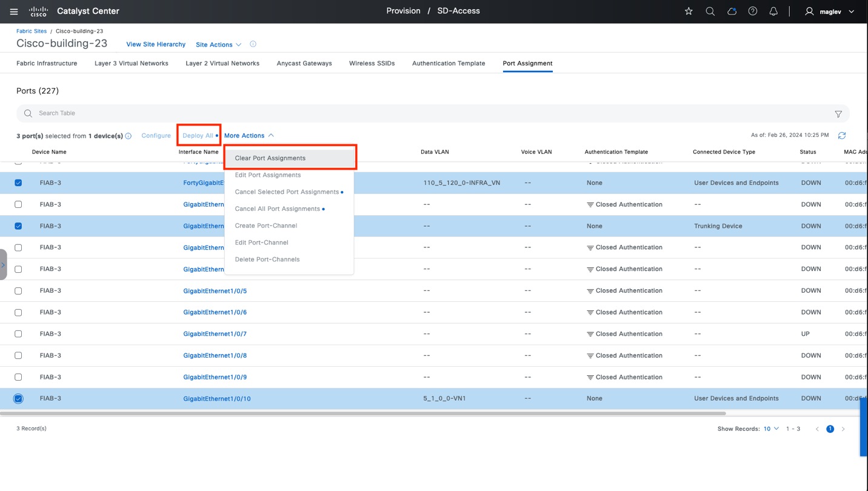Open the Show Records count dropdown

pyautogui.click(x=771, y=429)
